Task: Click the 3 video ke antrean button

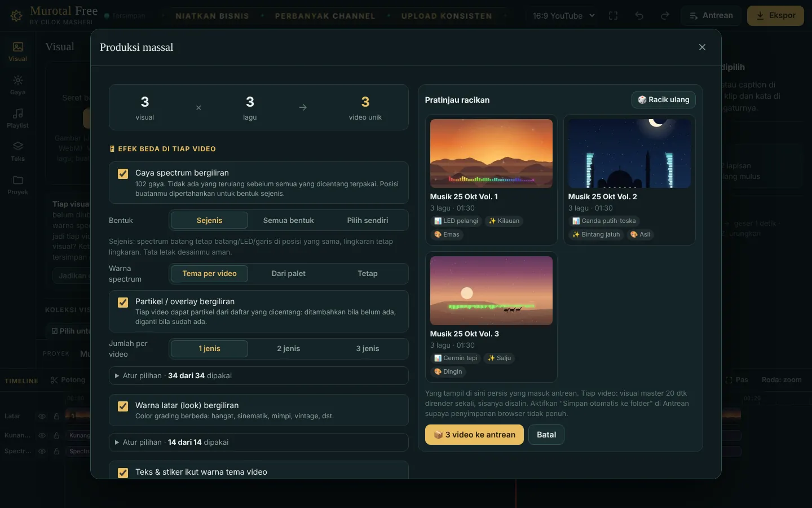Action: 474,435
